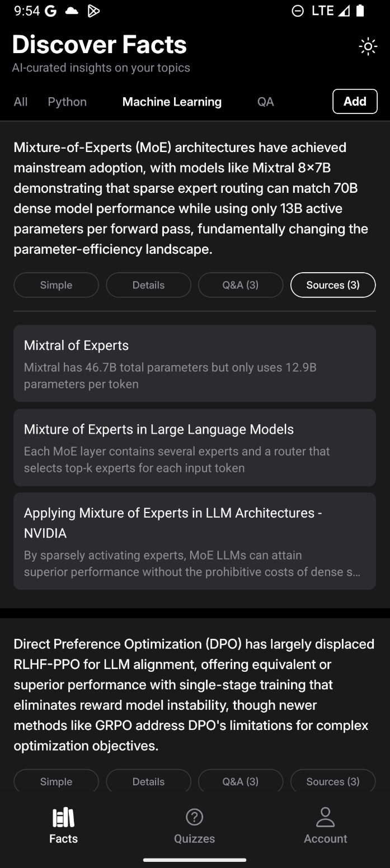The height and width of the screenshot is (868, 390).
Task: Collapse Sources (3) on the MoE fact
Action: (x=333, y=285)
